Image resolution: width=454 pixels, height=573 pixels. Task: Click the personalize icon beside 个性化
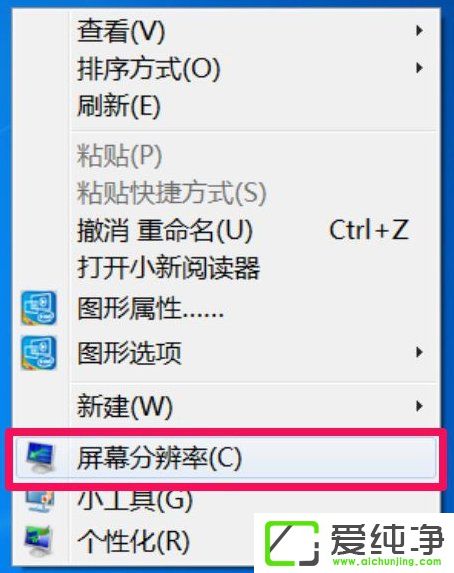[x=39, y=542]
